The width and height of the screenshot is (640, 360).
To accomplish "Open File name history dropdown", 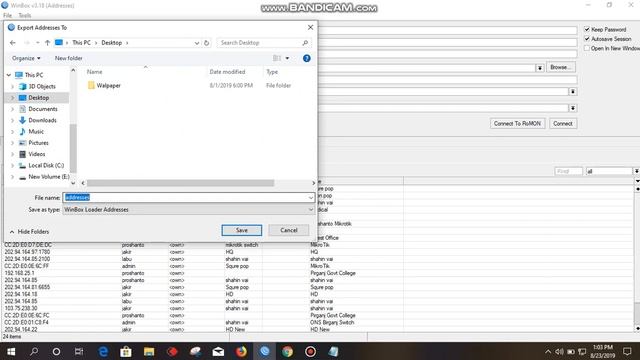I will click(311, 198).
